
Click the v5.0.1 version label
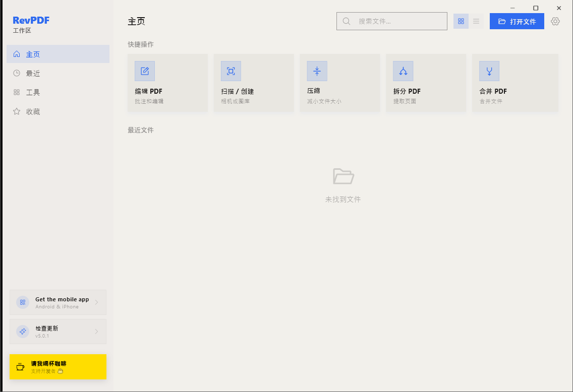42,336
